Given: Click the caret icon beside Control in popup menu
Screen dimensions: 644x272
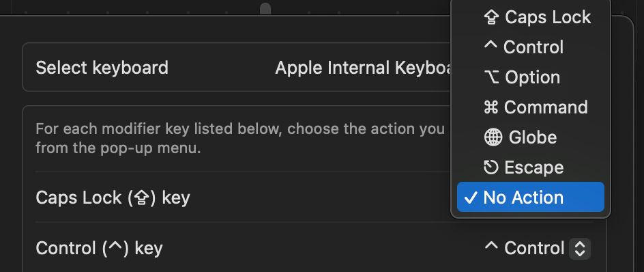Looking at the screenshot, I should [491, 45].
